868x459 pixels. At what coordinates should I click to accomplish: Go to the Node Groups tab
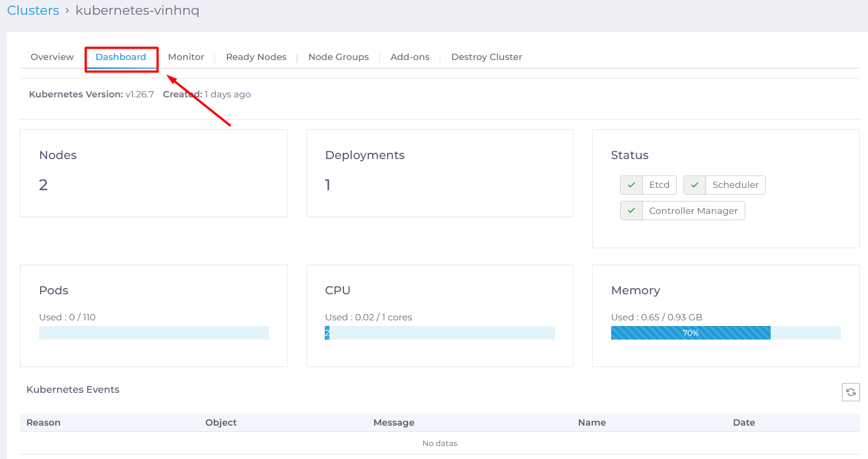point(338,57)
